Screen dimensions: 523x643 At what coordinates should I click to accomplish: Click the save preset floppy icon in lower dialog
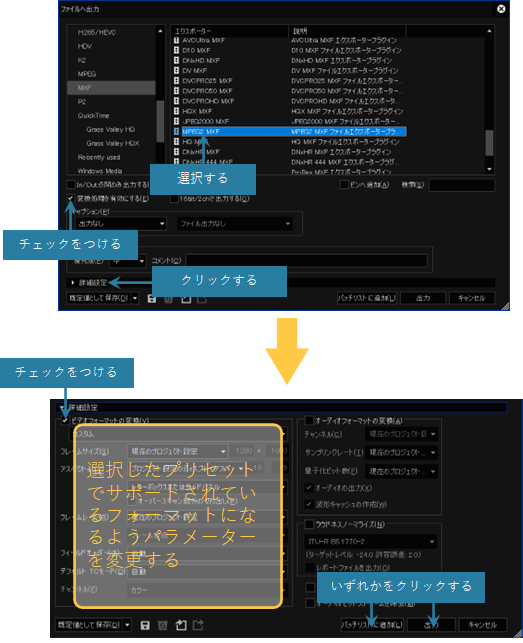click(x=145, y=625)
